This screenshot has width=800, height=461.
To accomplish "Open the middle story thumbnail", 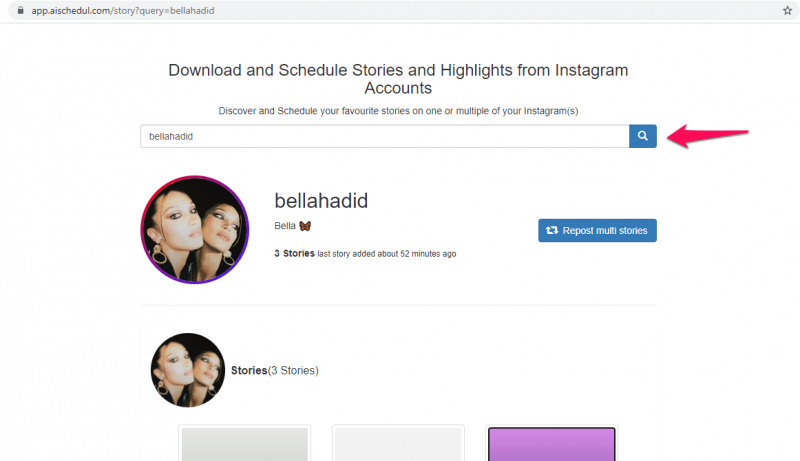I will 398,444.
